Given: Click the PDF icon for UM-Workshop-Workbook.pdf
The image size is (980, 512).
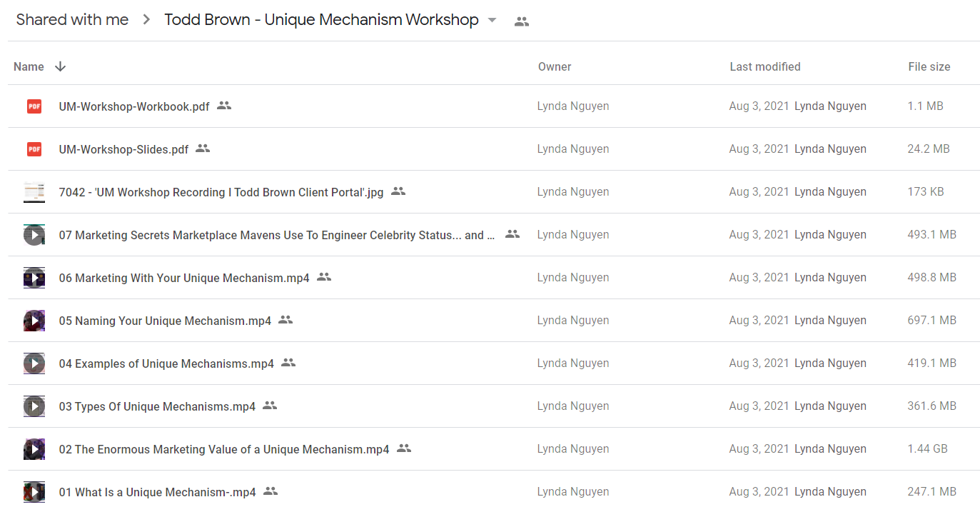Looking at the screenshot, I should (x=34, y=106).
